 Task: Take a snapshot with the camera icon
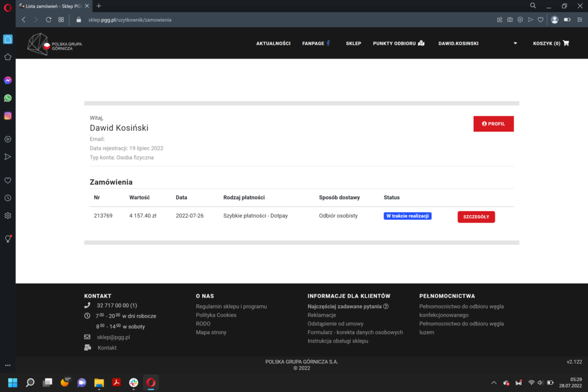point(510,20)
